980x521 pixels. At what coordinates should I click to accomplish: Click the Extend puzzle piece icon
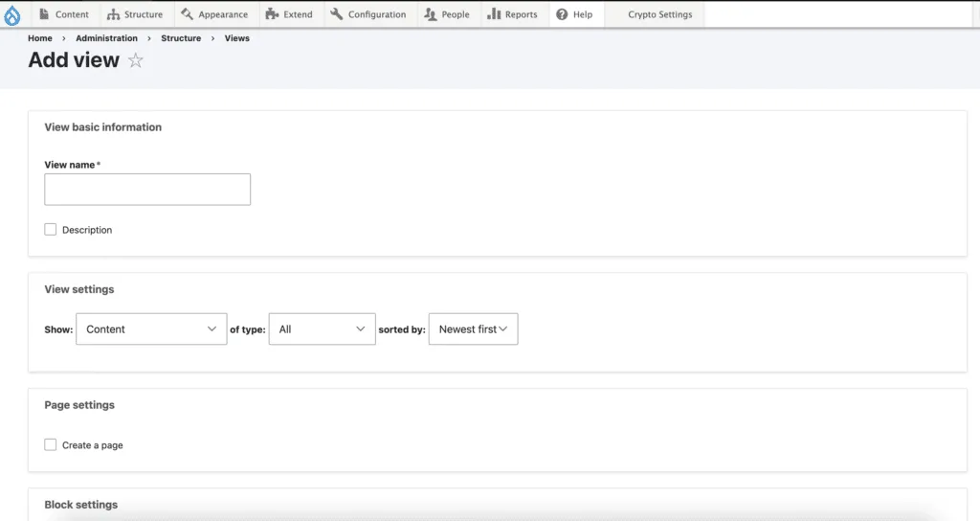coord(272,13)
